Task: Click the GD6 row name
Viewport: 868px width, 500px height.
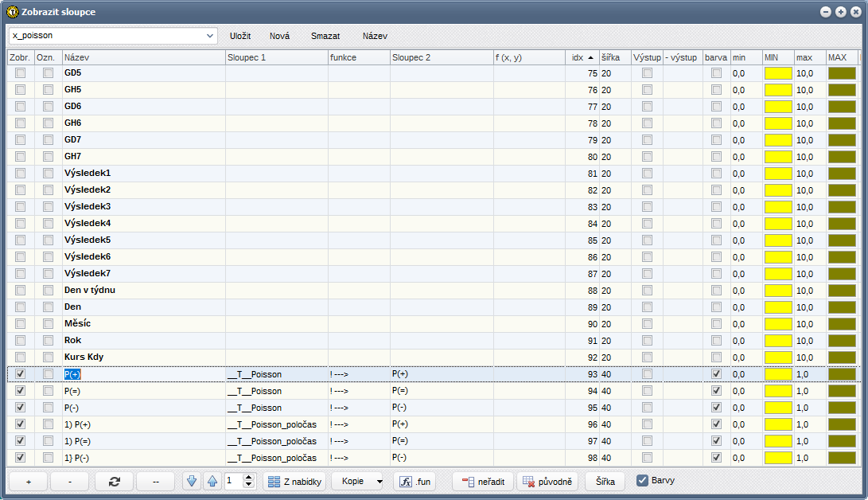Action: (x=72, y=107)
